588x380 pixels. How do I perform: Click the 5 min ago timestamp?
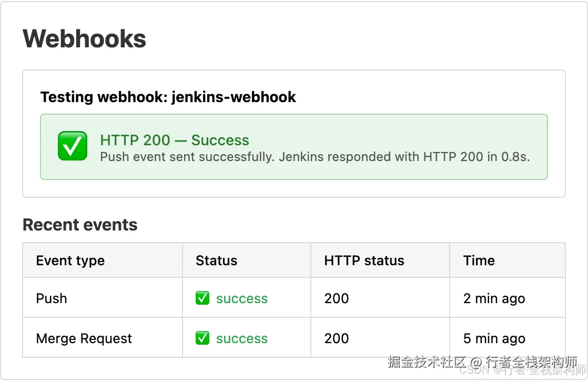click(494, 338)
